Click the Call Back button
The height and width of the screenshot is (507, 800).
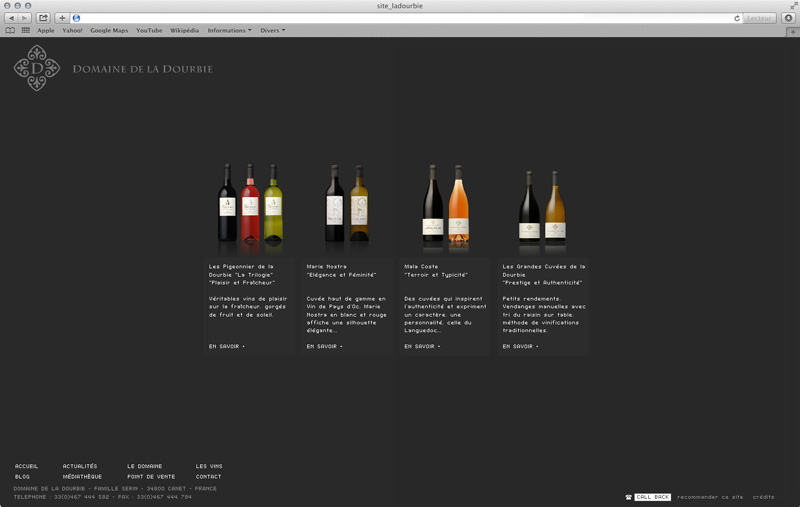(x=653, y=497)
